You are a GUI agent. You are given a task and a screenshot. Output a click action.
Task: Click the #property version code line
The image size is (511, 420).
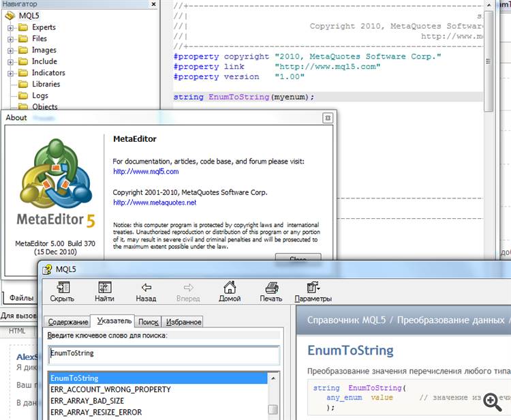tap(239, 77)
